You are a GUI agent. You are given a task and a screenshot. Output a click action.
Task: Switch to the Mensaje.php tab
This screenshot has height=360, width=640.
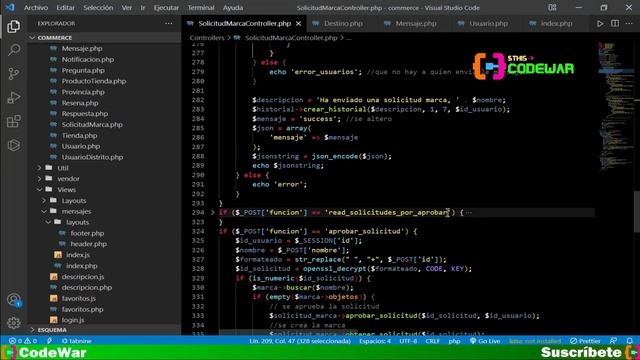[415, 24]
